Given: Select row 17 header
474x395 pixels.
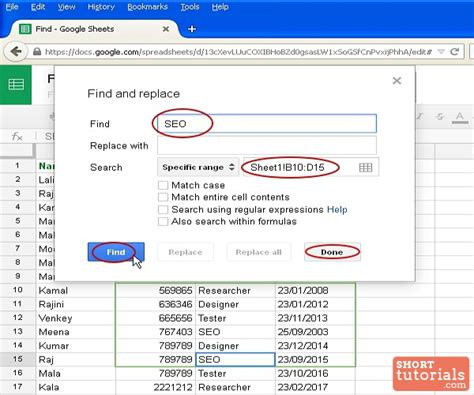Looking at the screenshot, I should pyautogui.click(x=18, y=387).
